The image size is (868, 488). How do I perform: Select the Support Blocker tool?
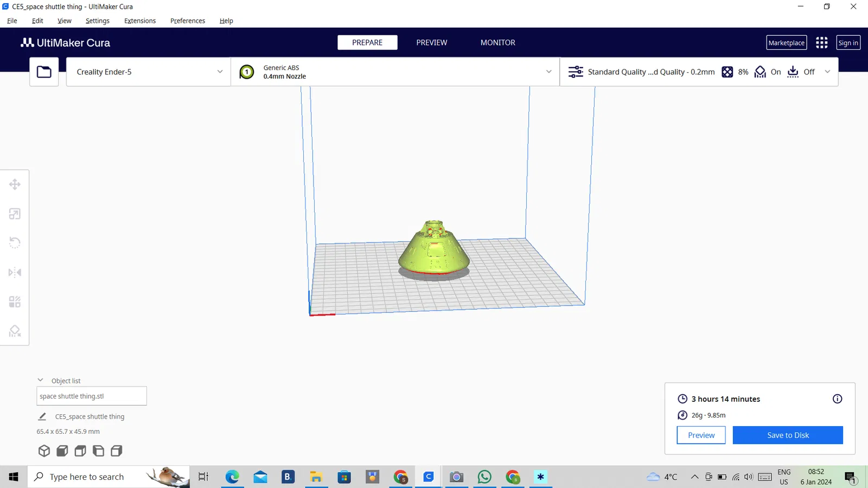(x=15, y=331)
